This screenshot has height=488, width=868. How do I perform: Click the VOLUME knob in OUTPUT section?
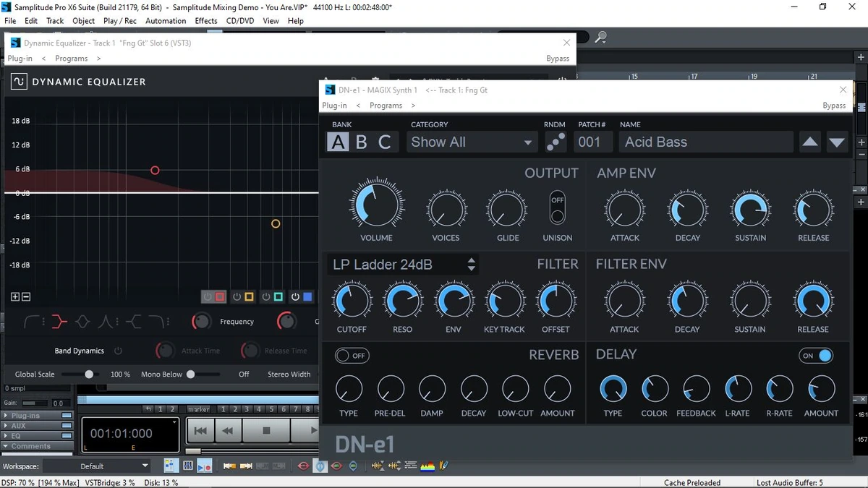pyautogui.click(x=376, y=204)
